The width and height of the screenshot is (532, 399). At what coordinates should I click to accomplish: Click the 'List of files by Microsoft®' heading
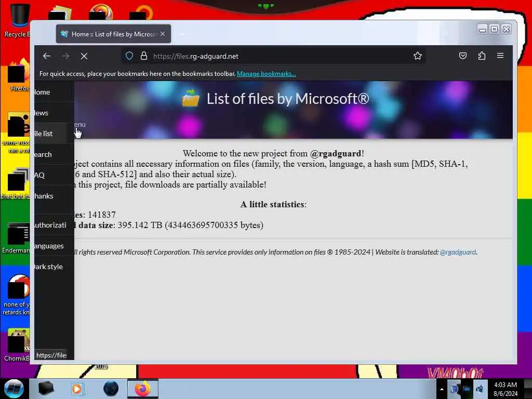tap(288, 99)
